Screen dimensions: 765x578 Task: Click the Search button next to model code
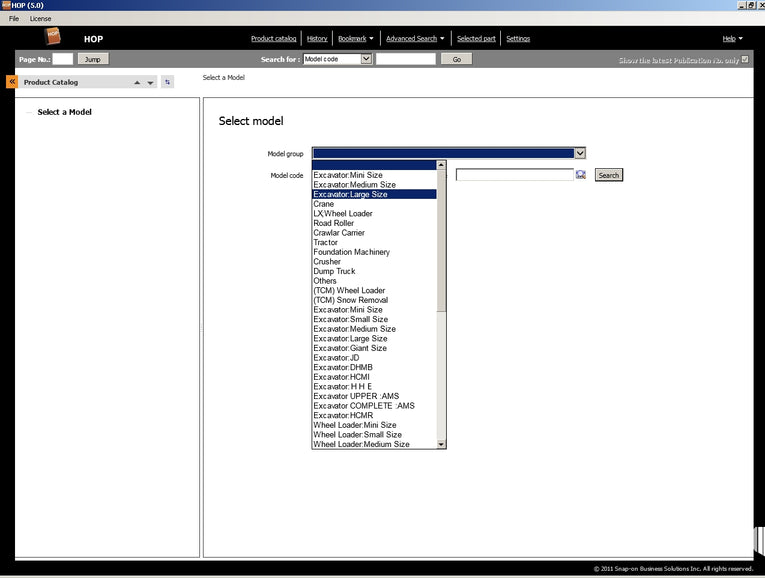[x=608, y=175]
